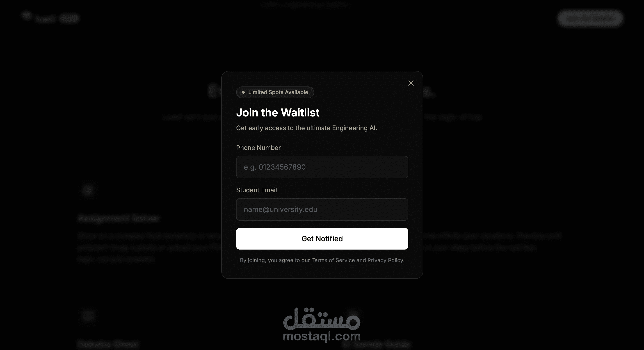Click the blurred header button at top right

pyautogui.click(x=590, y=18)
